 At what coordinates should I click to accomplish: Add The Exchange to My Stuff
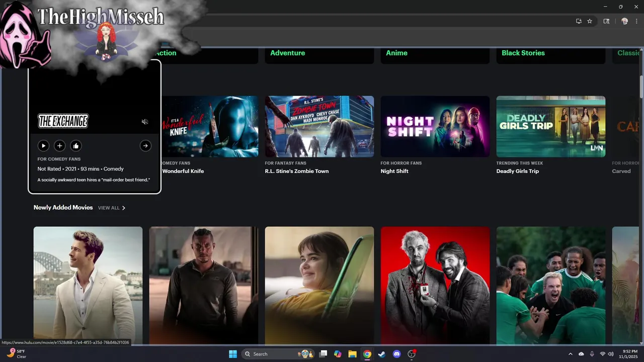[x=59, y=146]
